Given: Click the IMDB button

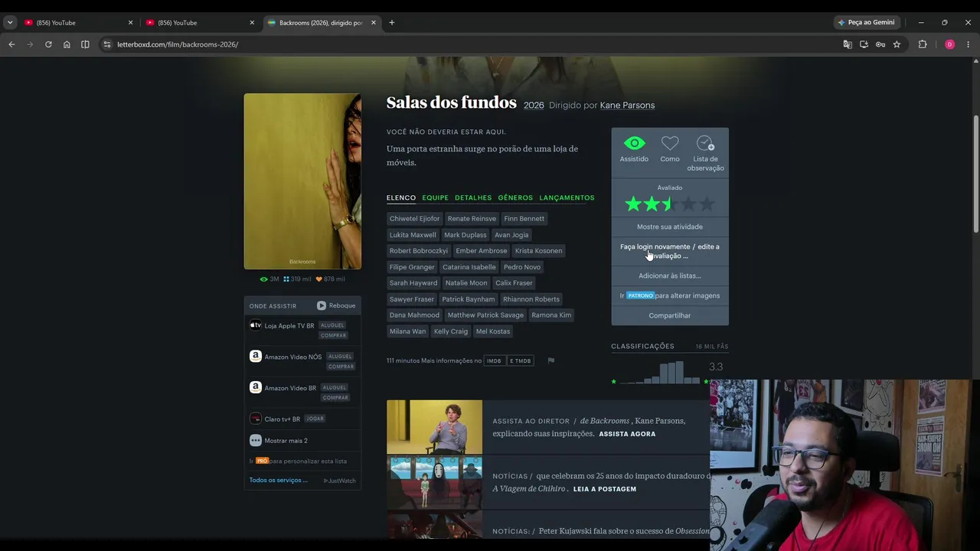Looking at the screenshot, I should click(494, 360).
